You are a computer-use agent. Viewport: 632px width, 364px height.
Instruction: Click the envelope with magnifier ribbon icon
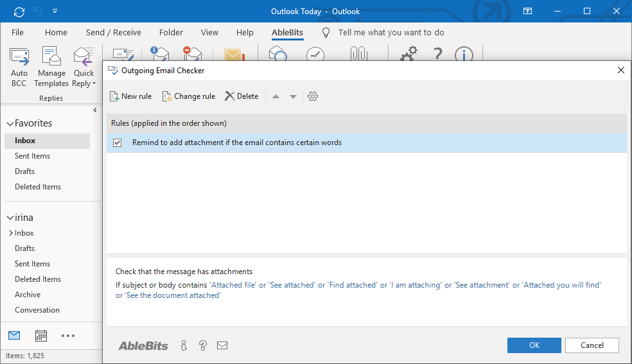[277, 53]
